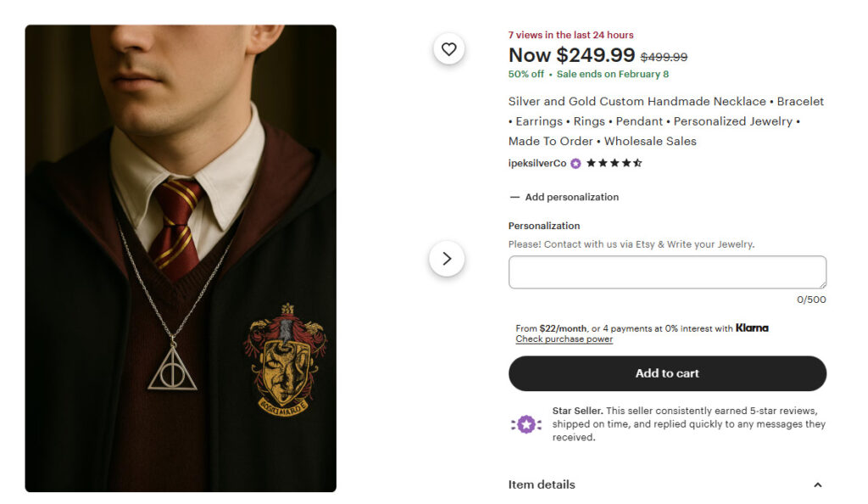
Task: Open the Check purchase power link
Action: [x=564, y=339]
